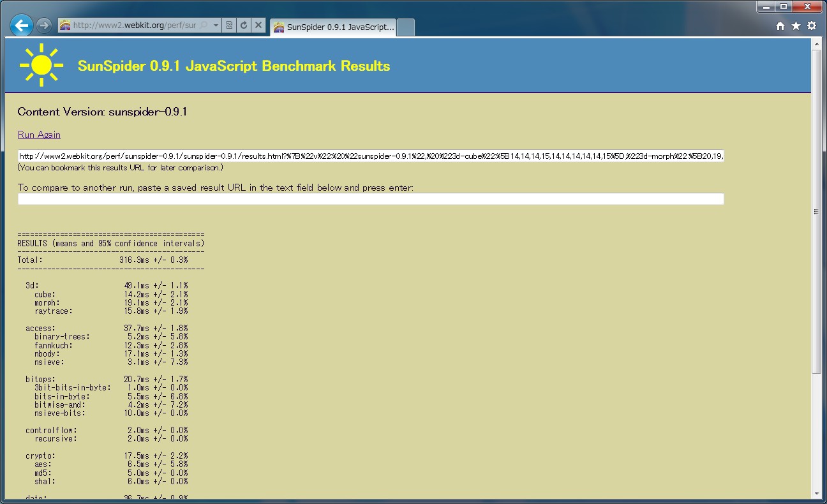This screenshot has height=504, width=827.
Task: Click the webkit.org URL in the address bar
Action: tap(134, 26)
